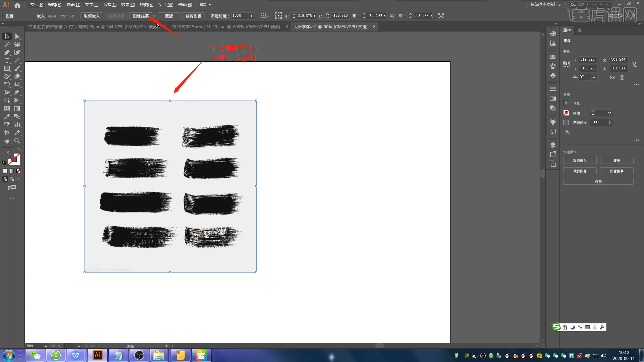Swap fill and stroke colors

(19, 149)
